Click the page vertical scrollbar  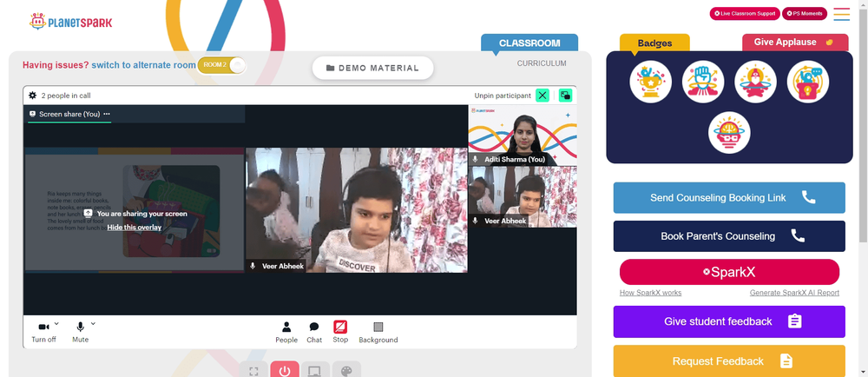click(x=863, y=128)
